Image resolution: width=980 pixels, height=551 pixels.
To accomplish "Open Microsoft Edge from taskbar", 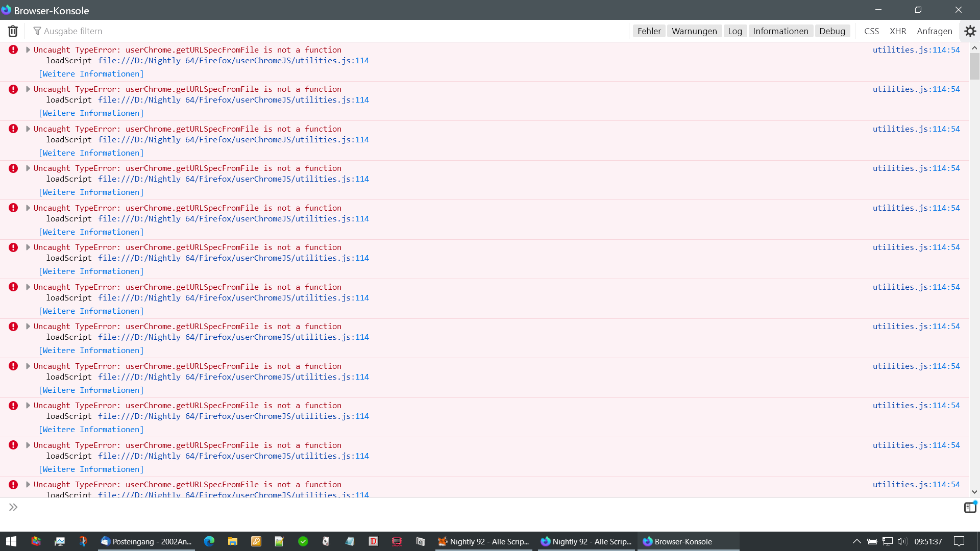I will click(x=209, y=541).
